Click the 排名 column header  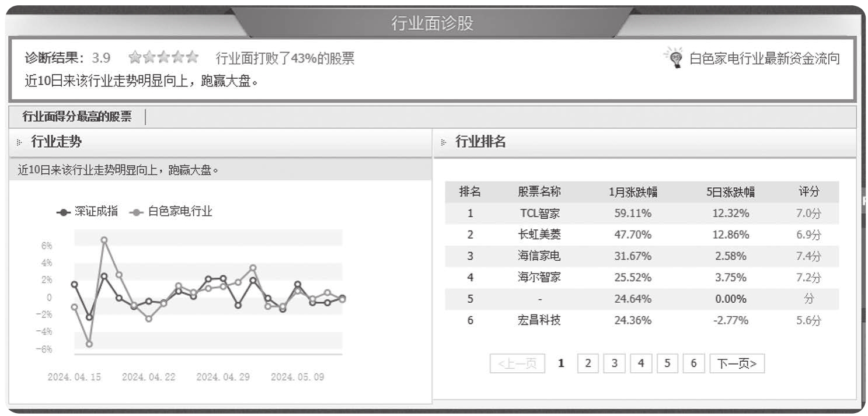[x=470, y=191]
